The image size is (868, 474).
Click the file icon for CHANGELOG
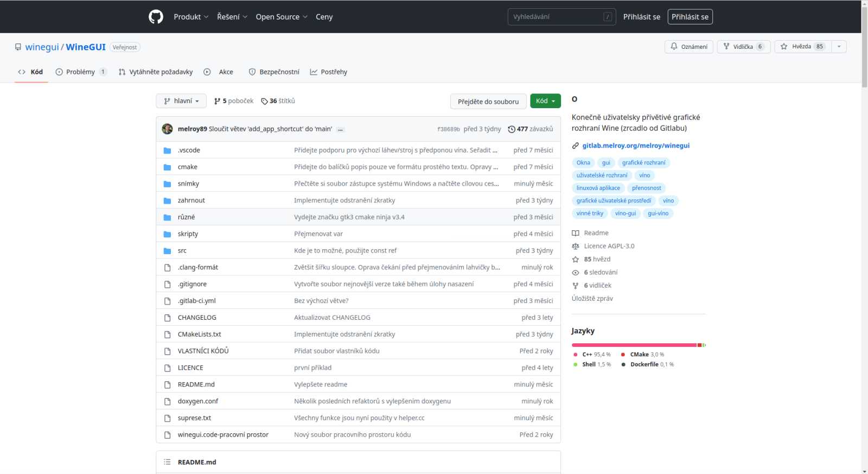pyautogui.click(x=168, y=318)
